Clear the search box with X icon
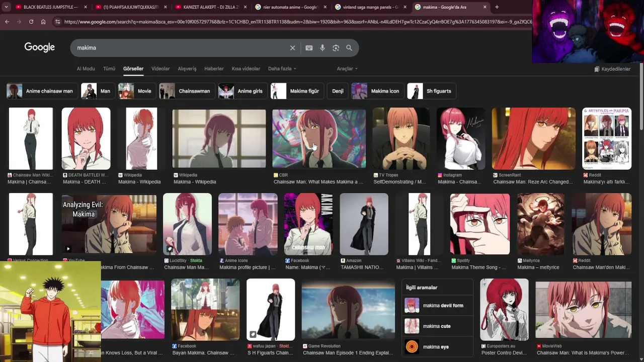The image size is (644, 362). 292,48
